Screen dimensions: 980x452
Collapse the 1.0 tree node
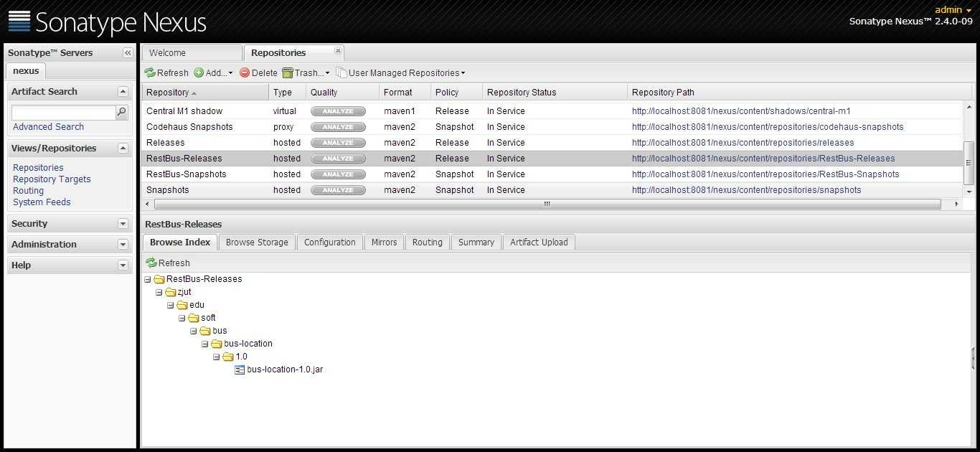pyautogui.click(x=217, y=357)
